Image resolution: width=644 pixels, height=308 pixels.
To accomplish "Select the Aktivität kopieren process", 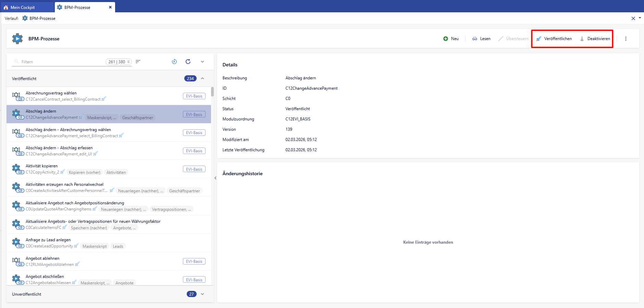I will (x=42, y=166).
